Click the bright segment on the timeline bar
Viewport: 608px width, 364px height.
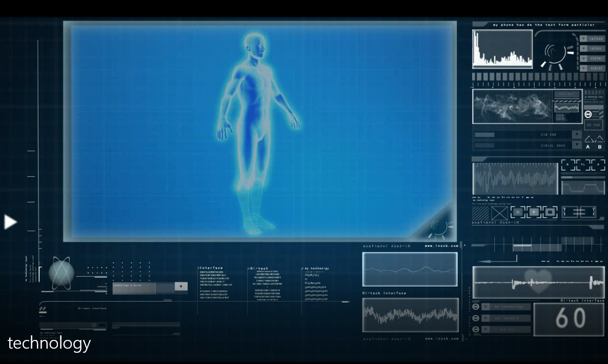tap(522, 245)
